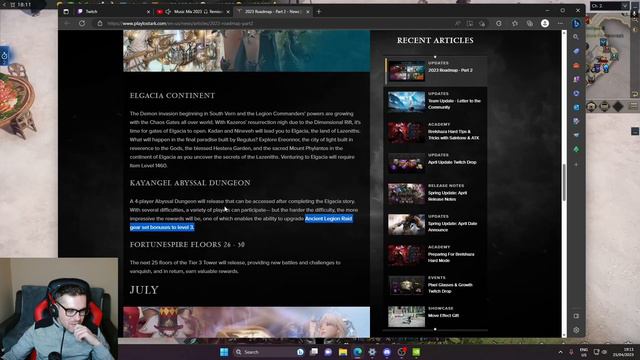Click the game minimap menu lines icon
640x360 pixels.
click(634, 106)
